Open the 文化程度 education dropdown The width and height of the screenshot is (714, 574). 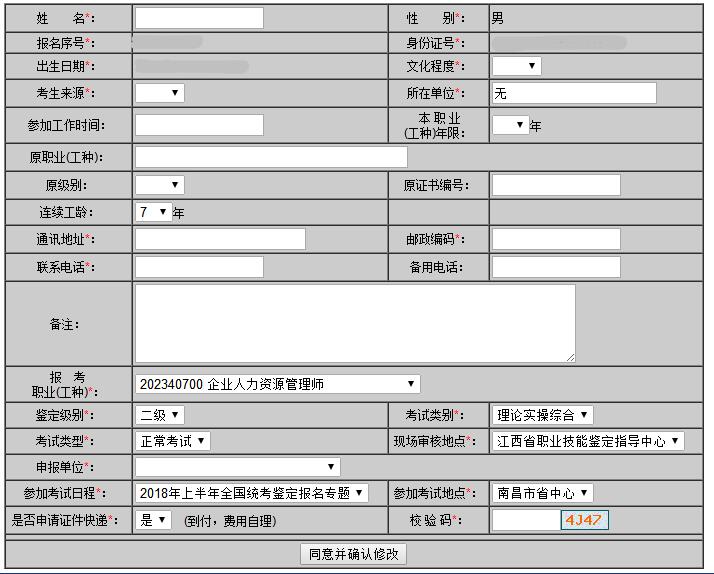pyautogui.click(x=516, y=66)
